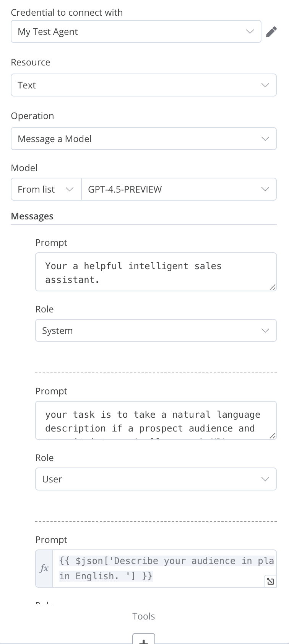Image resolution: width=289 pixels, height=644 pixels.
Task: Expand the Resource dropdown showing Text
Action: click(x=144, y=85)
